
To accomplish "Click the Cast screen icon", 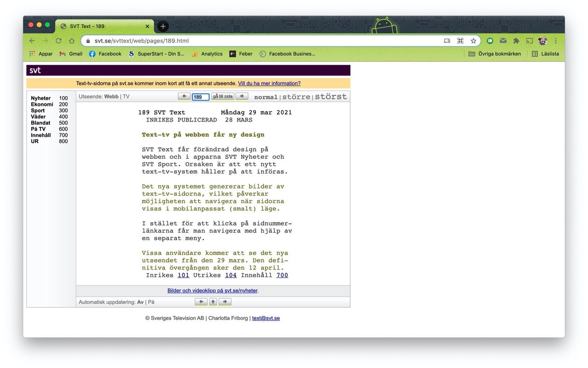I will click(529, 41).
